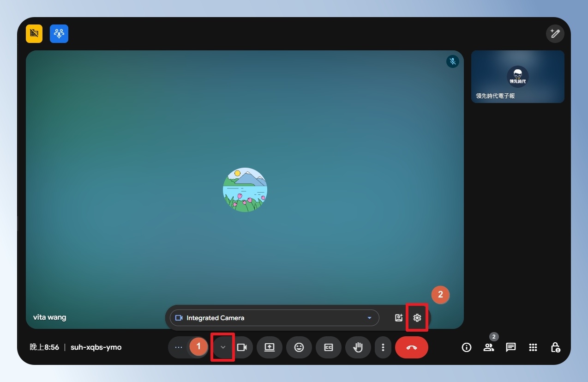Apply visual effects via portrait sparkle icon

399,318
